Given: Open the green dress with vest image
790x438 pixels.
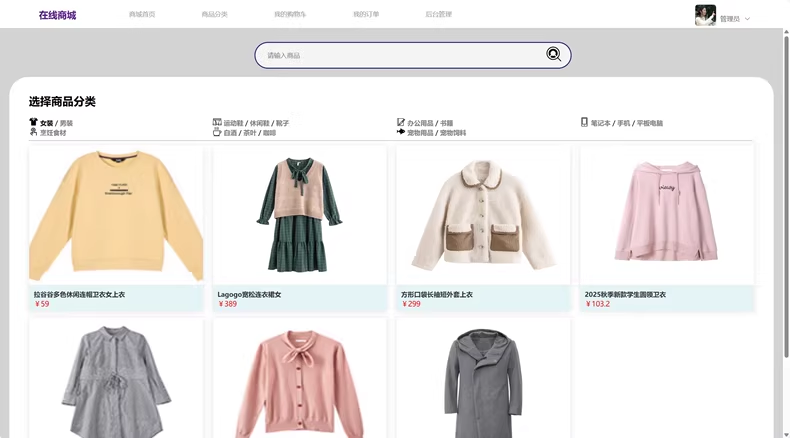Looking at the screenshot, I should pyautogui.click(x=300, y=215).
